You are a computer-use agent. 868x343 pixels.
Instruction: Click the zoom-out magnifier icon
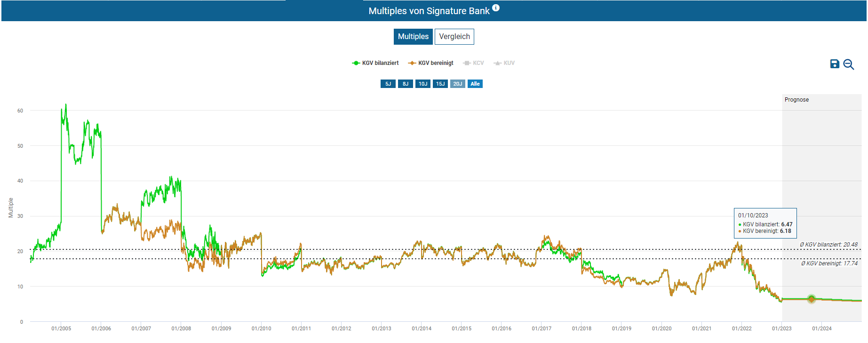[x=849, y=64]
